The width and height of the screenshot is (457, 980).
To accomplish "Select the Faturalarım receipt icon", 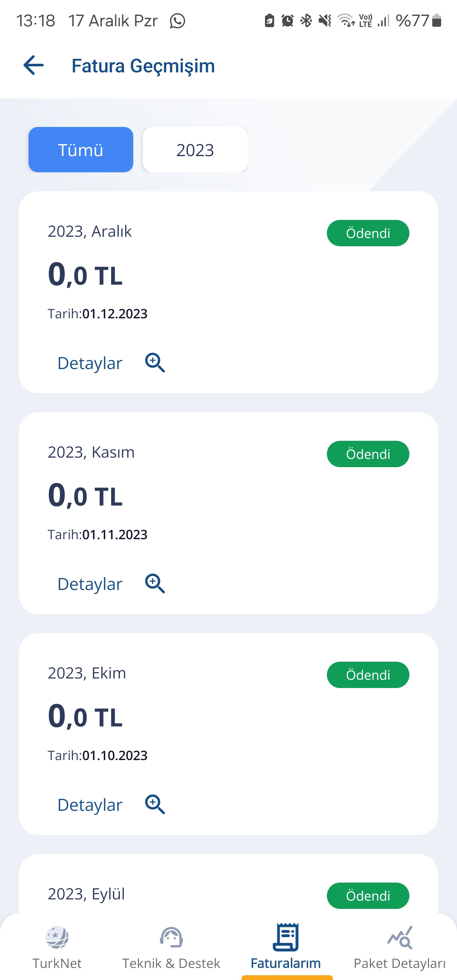I will tap(285, 937).
